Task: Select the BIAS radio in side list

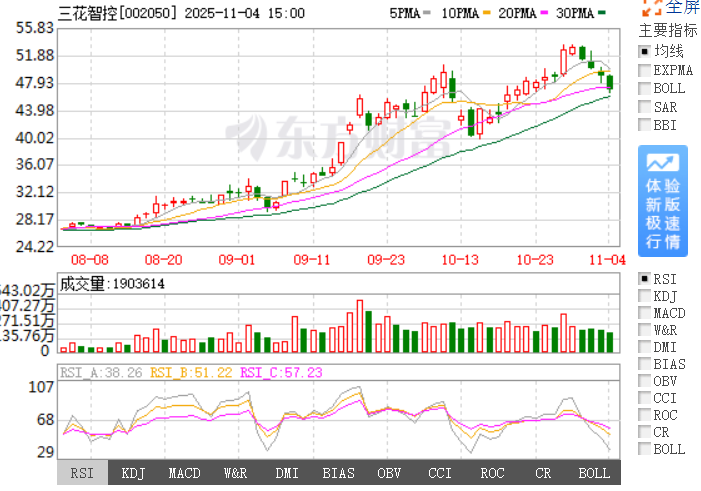Action: click(644, 364)
